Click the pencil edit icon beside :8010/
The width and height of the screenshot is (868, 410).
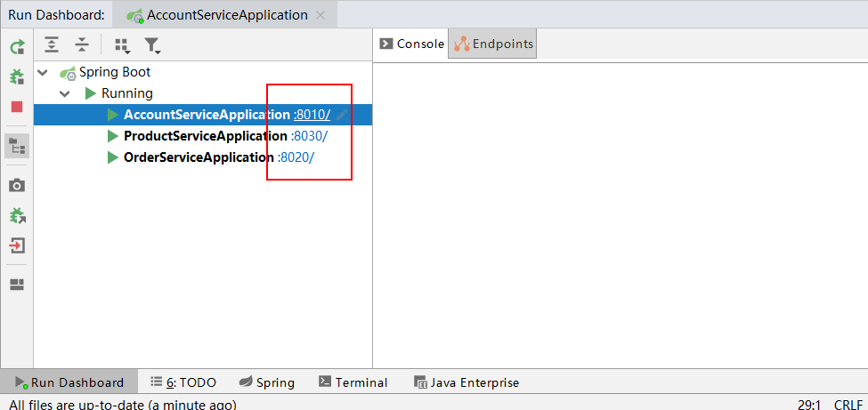click(343, 115)
